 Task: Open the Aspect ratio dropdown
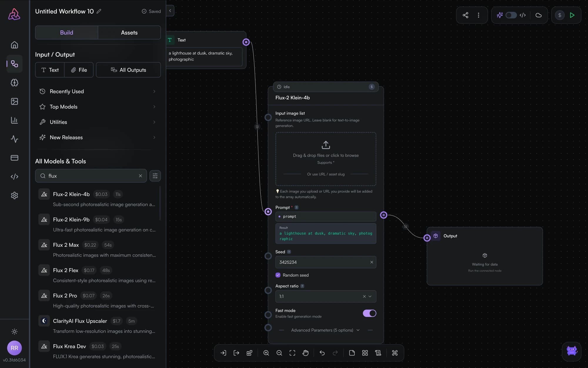click(326, 296)
